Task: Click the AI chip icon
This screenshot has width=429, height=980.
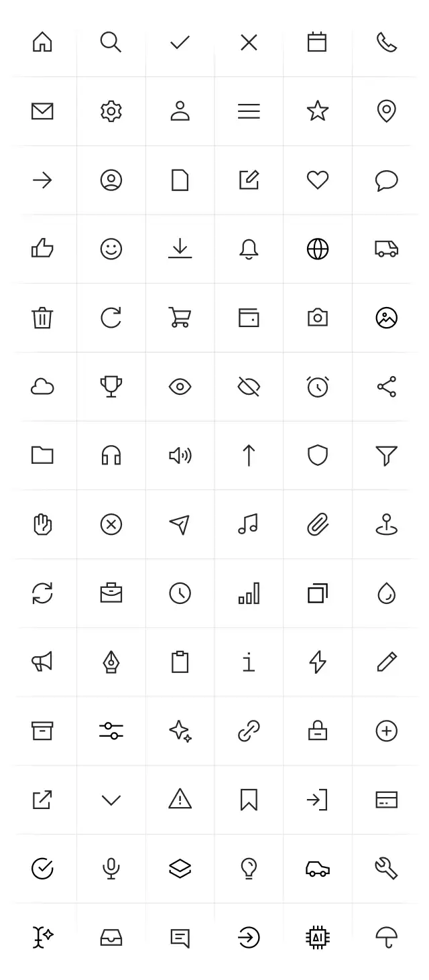Action: point(318,937)
